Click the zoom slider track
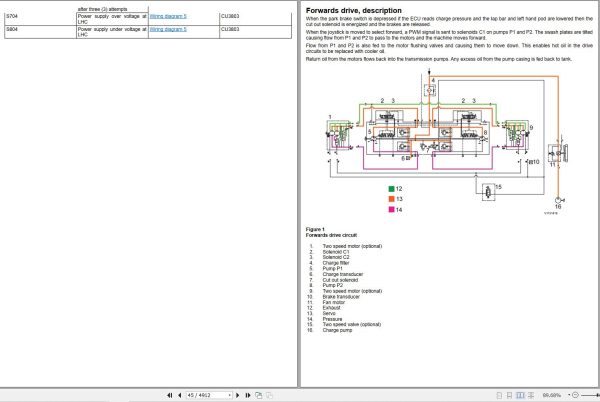The width and height of the screenshot is (600, 402). 589,395
